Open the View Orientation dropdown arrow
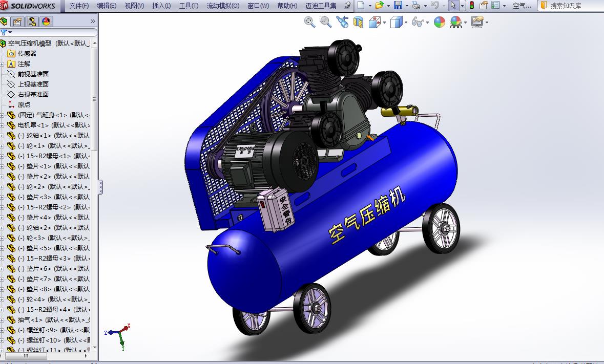The width and height of the screenshot is (604, 364). point(384,23)
